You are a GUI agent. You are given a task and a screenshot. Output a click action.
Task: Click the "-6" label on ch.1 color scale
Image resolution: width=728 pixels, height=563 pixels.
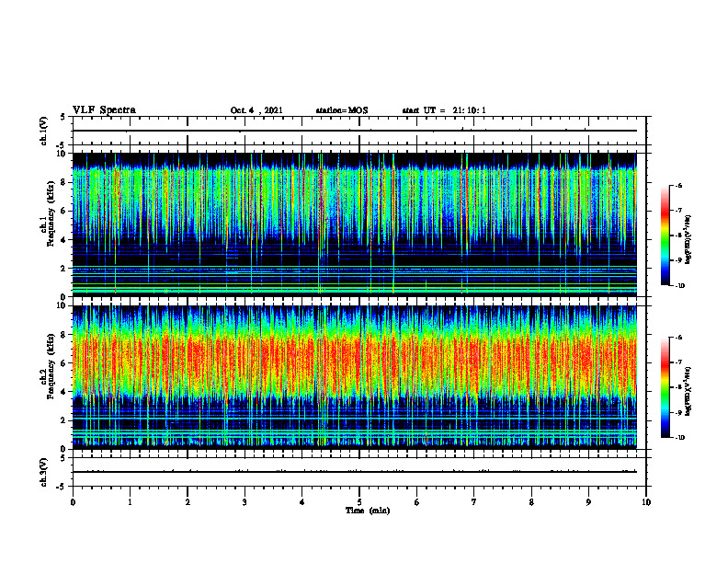point(678,186)
